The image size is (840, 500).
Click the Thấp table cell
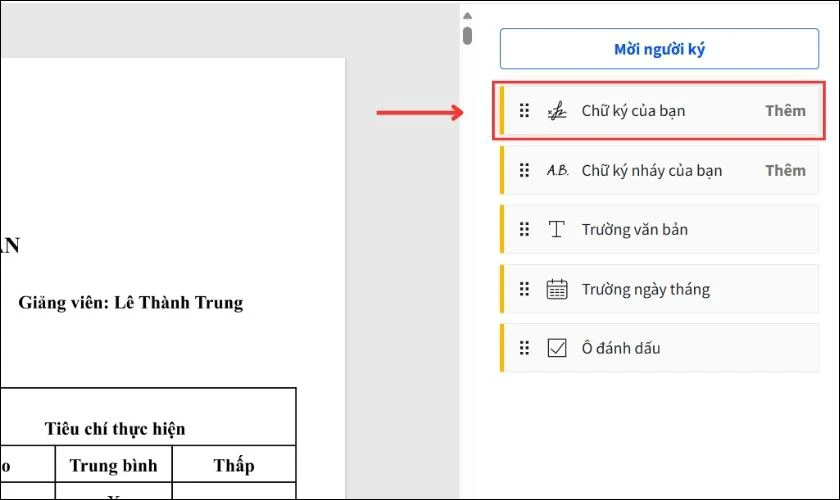tap(234, 465)
